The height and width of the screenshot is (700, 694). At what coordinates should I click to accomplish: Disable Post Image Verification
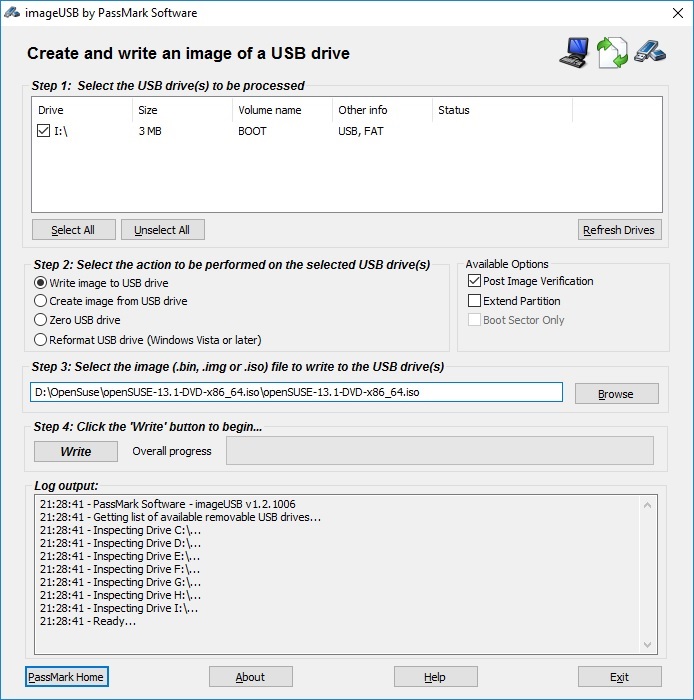tap(475, 281)
